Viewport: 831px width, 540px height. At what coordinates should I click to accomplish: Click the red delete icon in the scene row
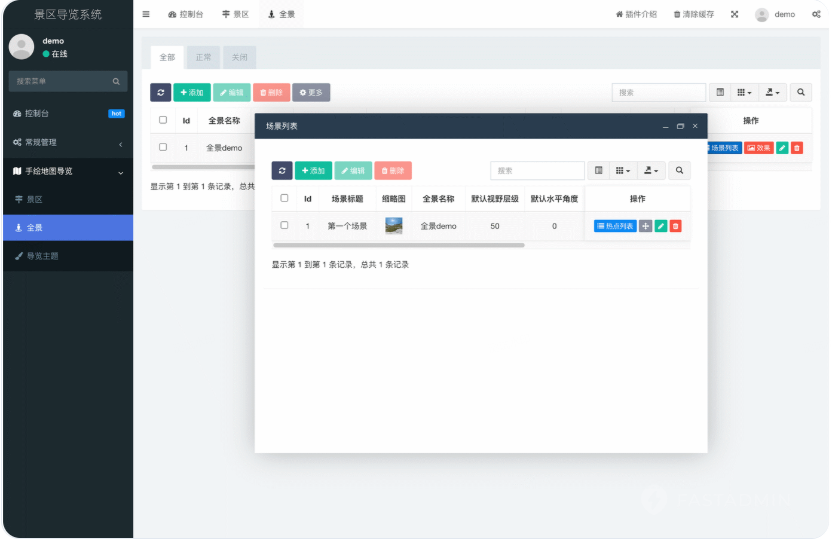pos(676,226)
